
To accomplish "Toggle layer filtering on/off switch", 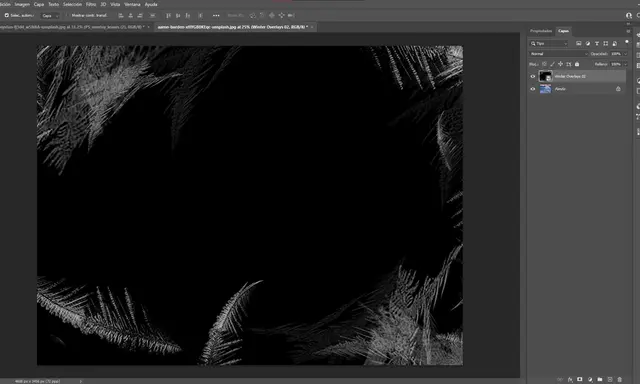I will [627, 42].
